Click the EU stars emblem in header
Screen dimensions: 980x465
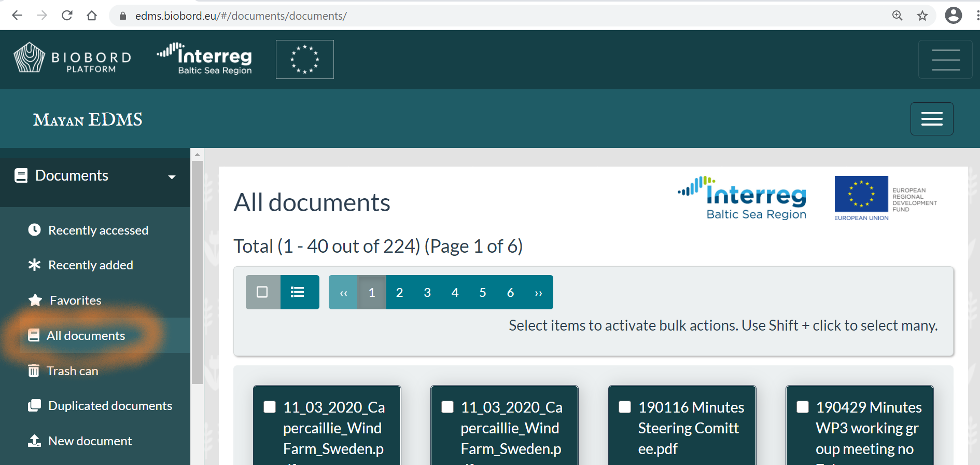305,59
